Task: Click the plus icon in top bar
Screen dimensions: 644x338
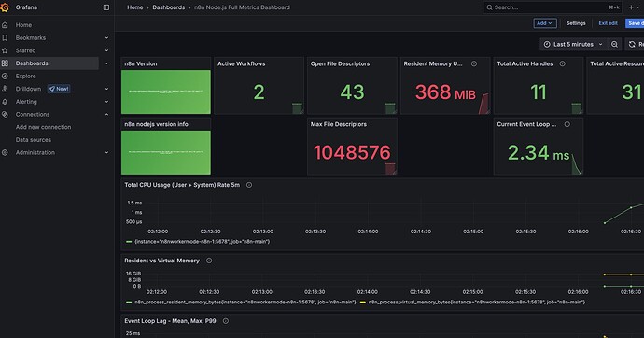Action: pos(631,7)
